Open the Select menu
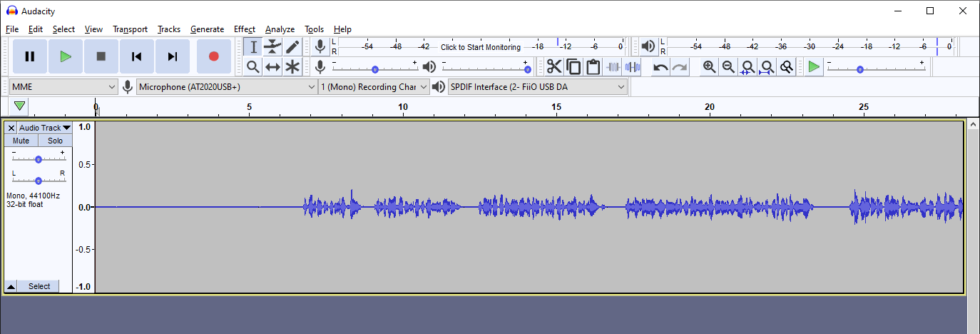Image resolution: width=980 pixels, height=334 pixels. point(63,29)
